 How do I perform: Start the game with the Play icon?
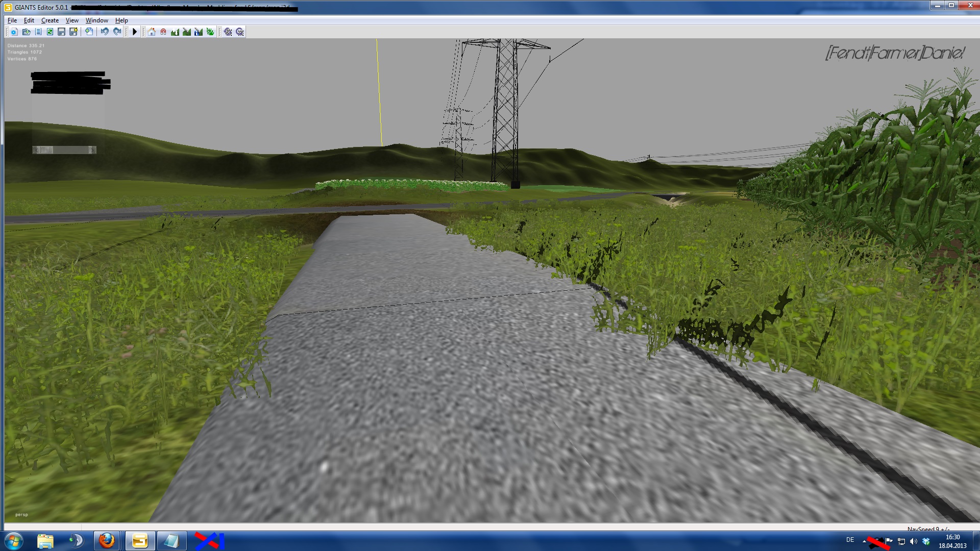(x=135, y=32)
